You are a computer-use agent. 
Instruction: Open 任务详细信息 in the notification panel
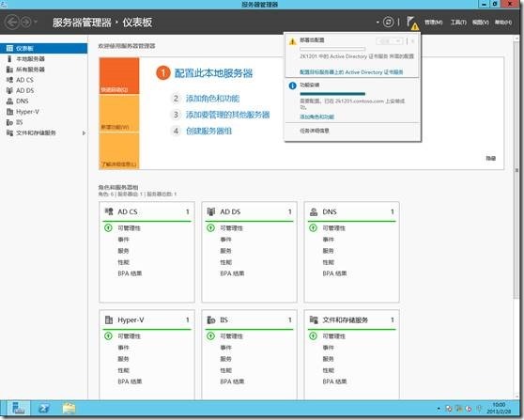point(315,131)
